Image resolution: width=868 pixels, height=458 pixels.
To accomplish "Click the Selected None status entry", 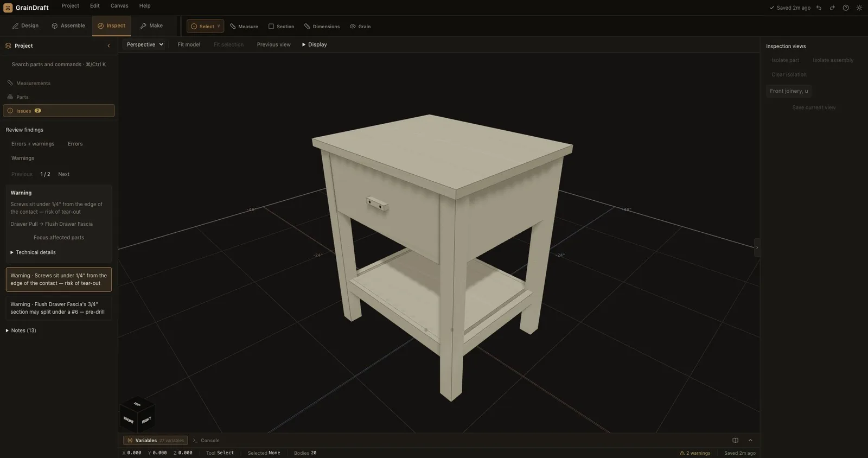I will click(264, 453).
